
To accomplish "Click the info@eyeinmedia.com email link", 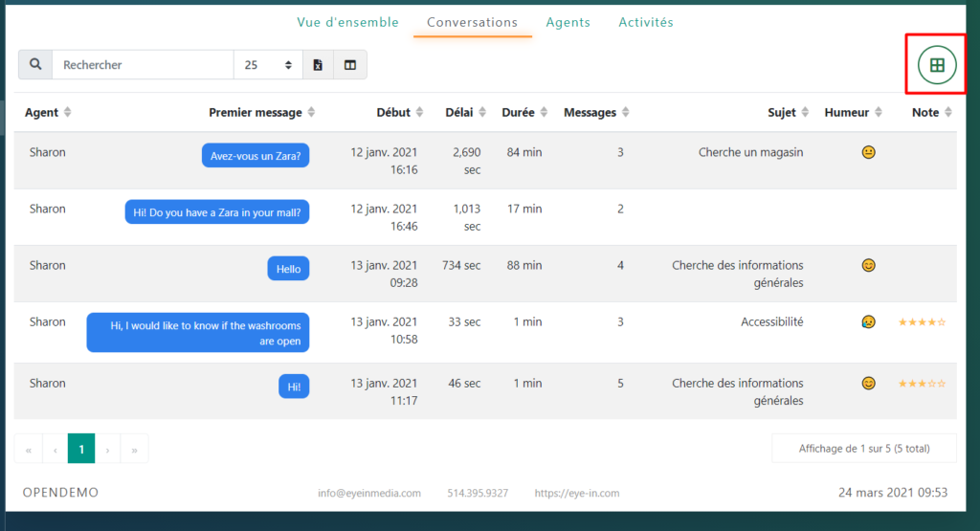I will [369, 494].
